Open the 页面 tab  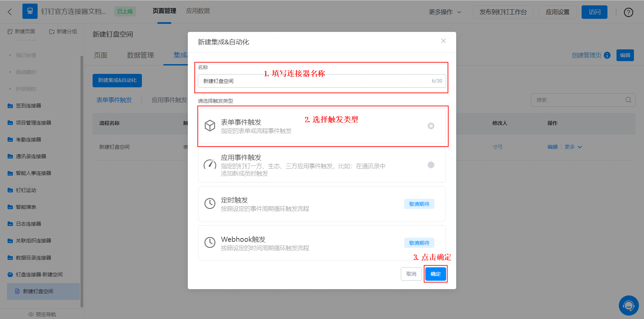click(101, 55)
